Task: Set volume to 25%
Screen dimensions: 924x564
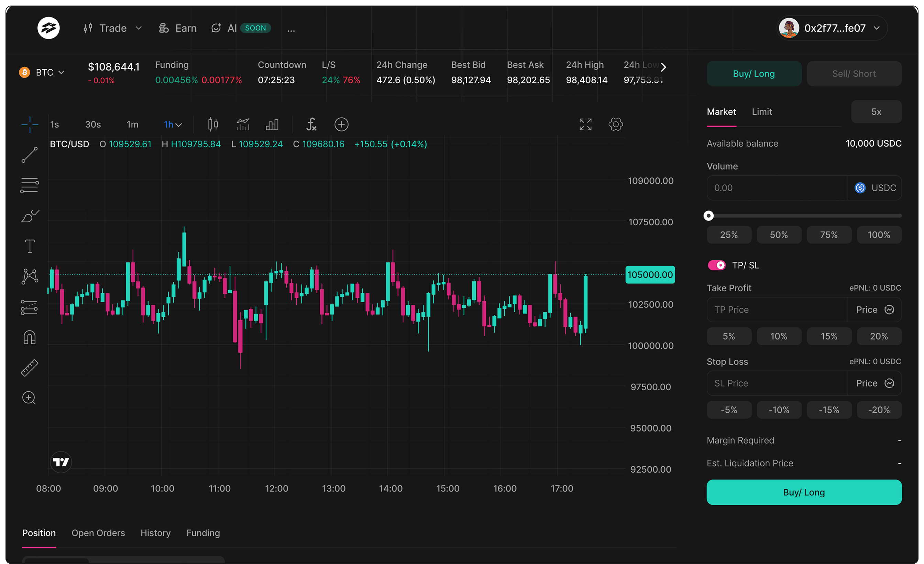Action: (729, 235)
